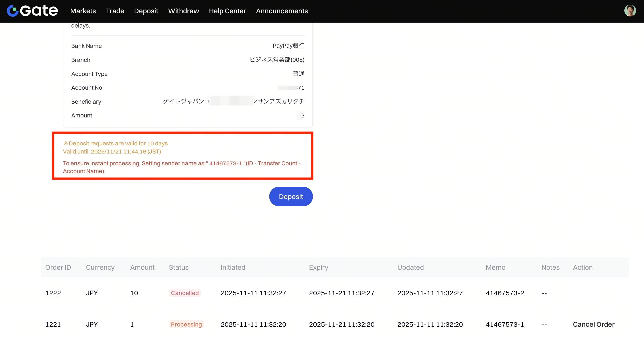Open the Trade menu

click(x=115, y=11)
